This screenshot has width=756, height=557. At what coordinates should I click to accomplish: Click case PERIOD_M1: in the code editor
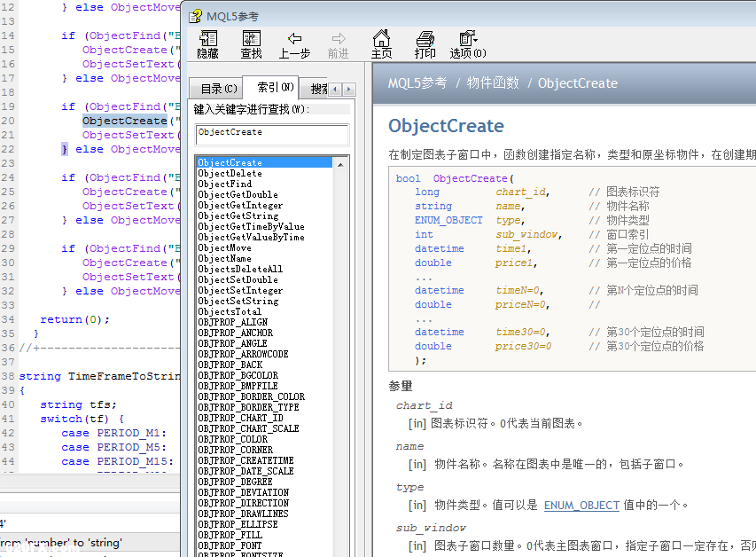point(113,433)
